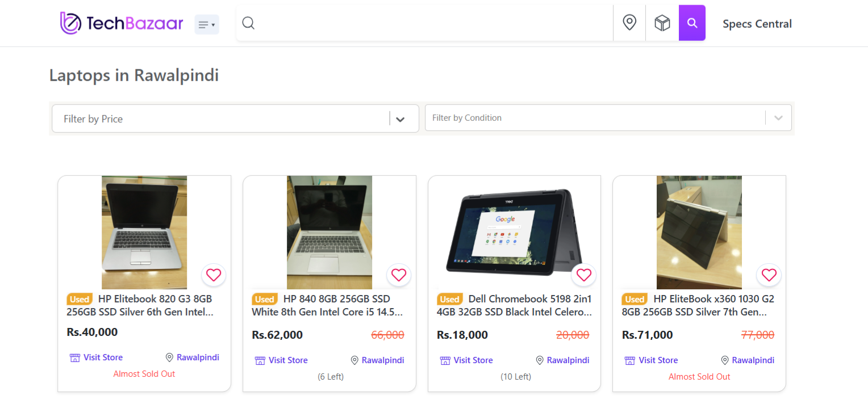Click the Filter by Price chevron arrow

click(x=400, y=119)
